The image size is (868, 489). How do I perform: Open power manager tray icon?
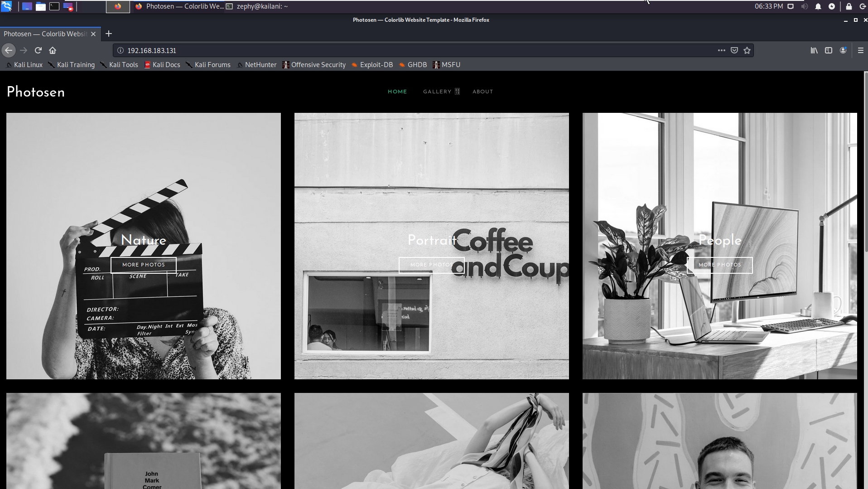point(832,6)
